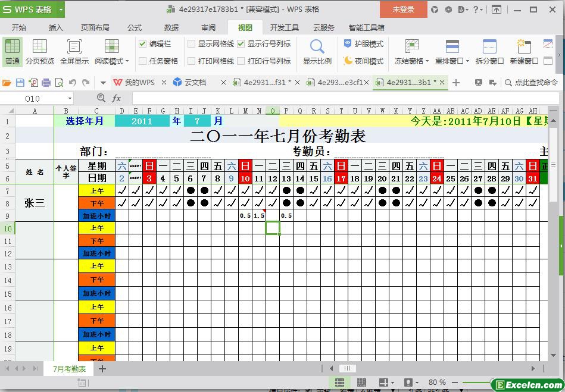Click the save icon in quick toolbar
The width and height of the screenshot is (565, 392).
point(20,83)
